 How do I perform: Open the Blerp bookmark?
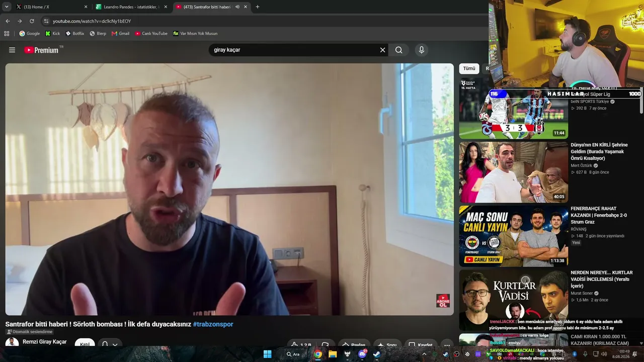point(98,34)
